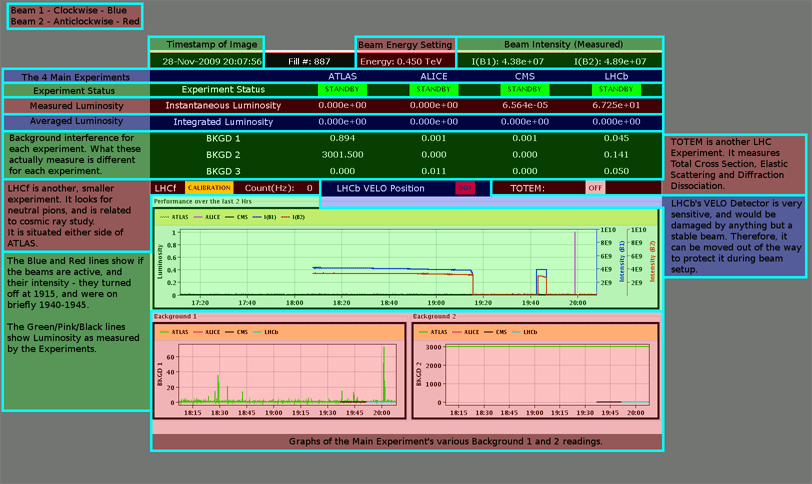Click The 4 Main Experiments annotation label
812x484 pixels.
(76, 77)
